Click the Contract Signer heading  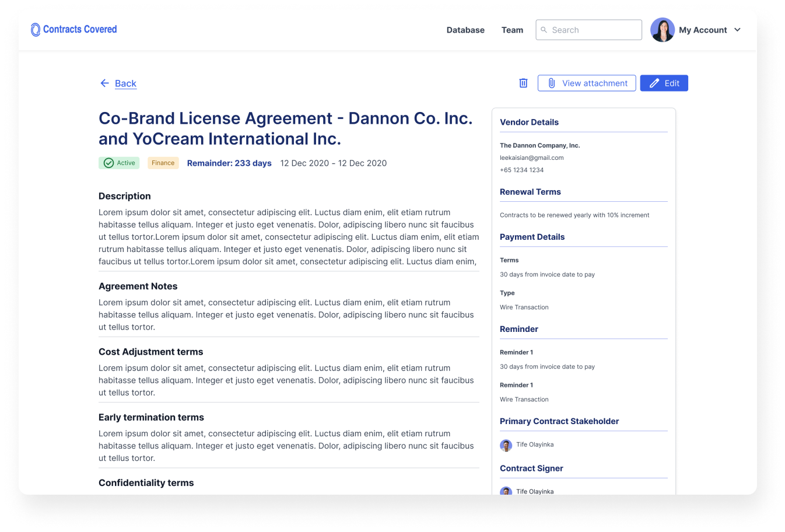click(x=531, y=468)
